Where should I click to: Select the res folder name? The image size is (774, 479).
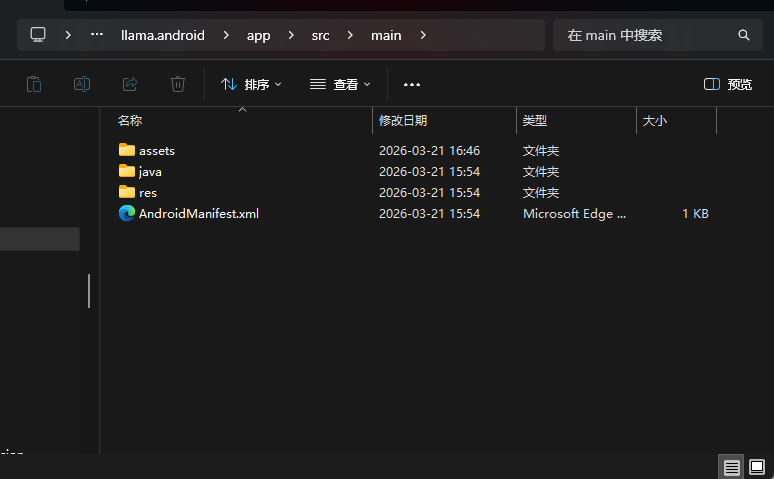point(148,193)
